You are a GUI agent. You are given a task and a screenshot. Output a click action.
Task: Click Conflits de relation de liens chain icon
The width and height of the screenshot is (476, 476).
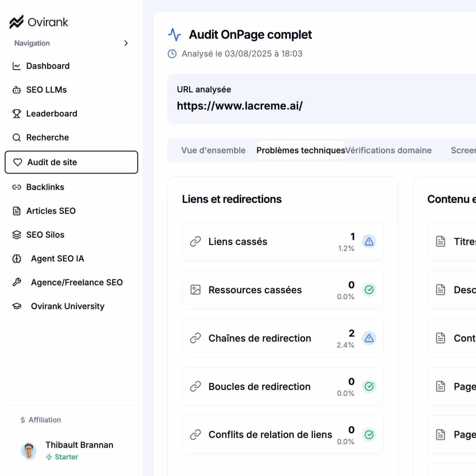click(195, 435)
